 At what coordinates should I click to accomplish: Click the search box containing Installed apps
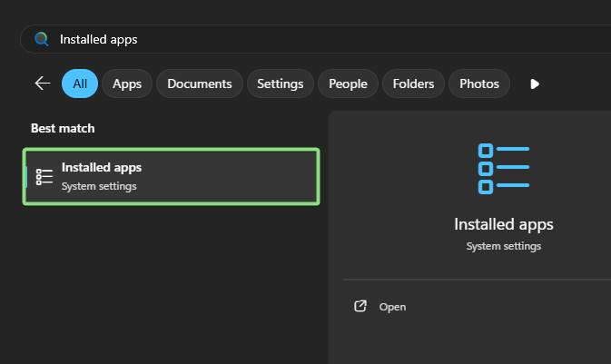pyautogui.click(x=316, y=39)
